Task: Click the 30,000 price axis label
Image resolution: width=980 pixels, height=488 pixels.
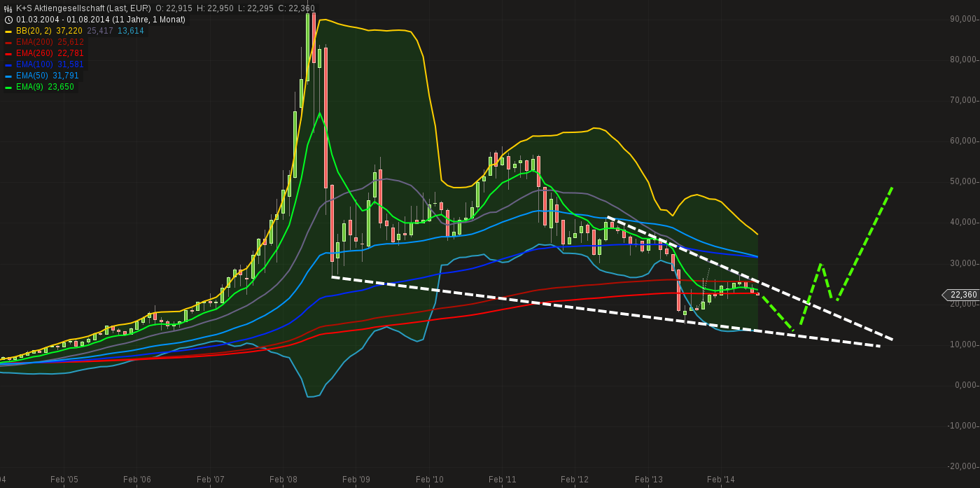Action: tap(963, 263)
